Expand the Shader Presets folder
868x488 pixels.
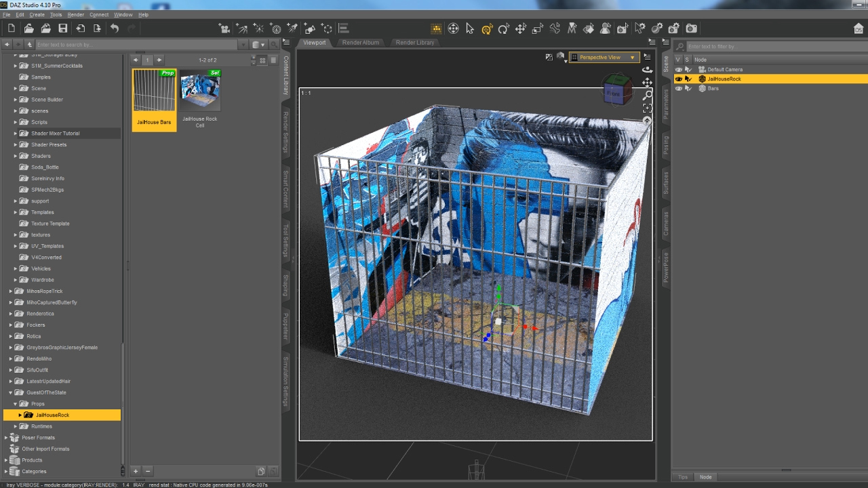point(16,144)
